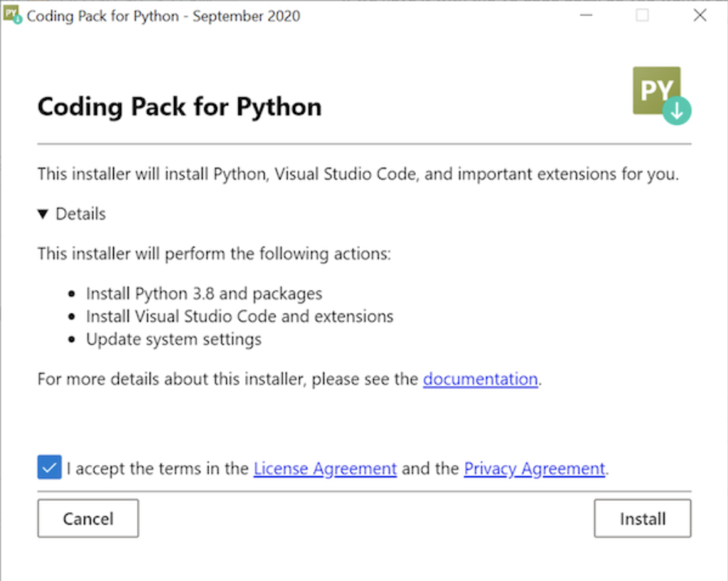Open the License Agreement
Viewport: 728px width, 581px height.
(325, 468)
